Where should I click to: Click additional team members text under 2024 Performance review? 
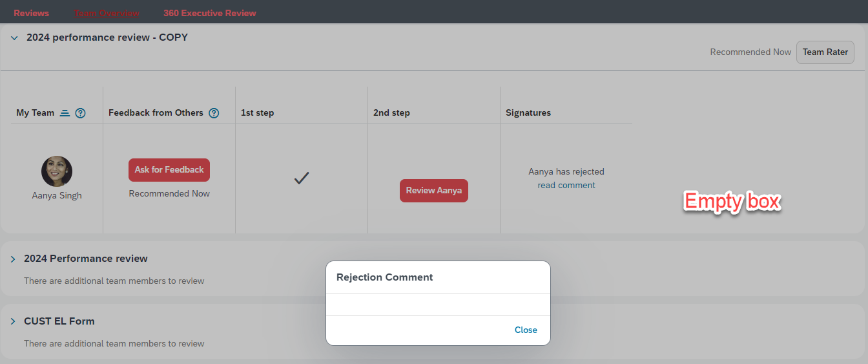click(114, 281)
